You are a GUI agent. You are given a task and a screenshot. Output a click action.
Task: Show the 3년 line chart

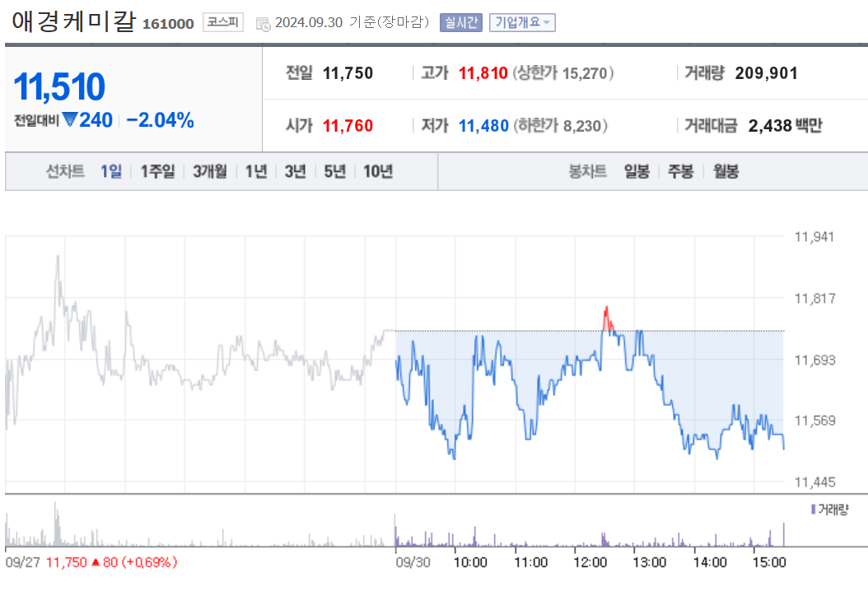pos(295,171)
